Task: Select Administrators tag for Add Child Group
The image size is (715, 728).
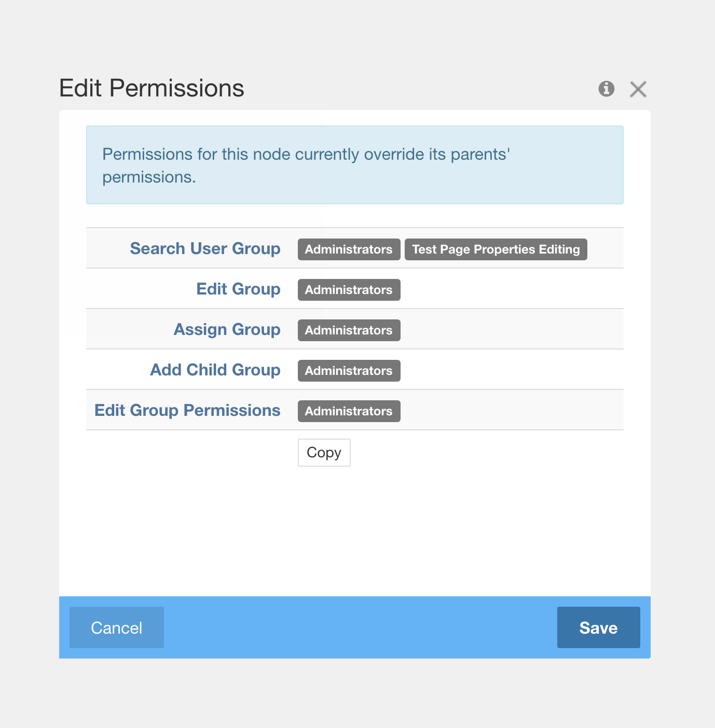Action: pyautogui.click(x=349, y=370)
